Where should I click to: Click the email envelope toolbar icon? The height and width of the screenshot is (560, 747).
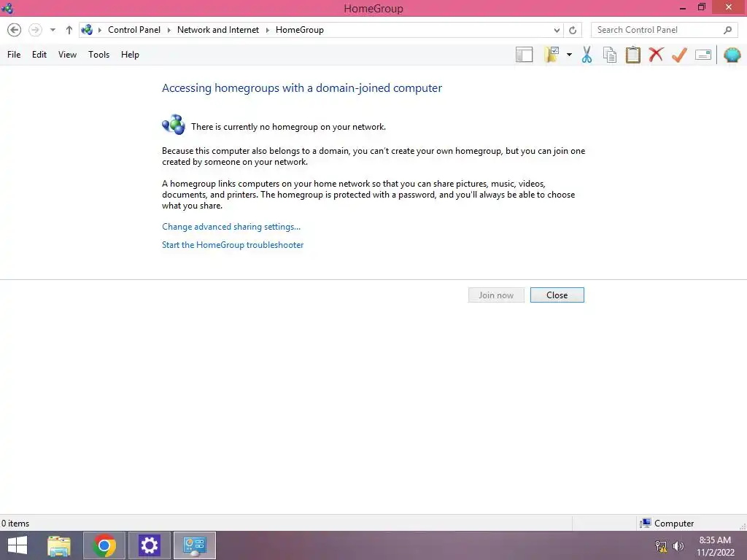tap(703, 55)
